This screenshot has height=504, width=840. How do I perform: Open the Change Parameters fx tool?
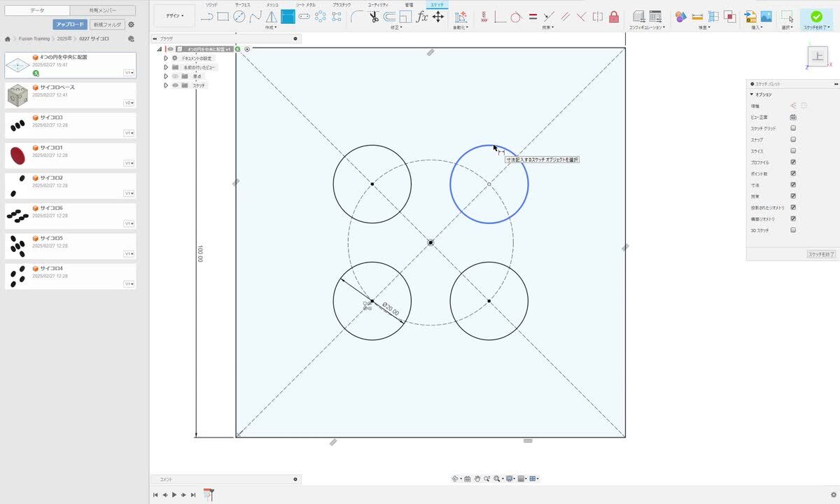(x=422, y=17)
